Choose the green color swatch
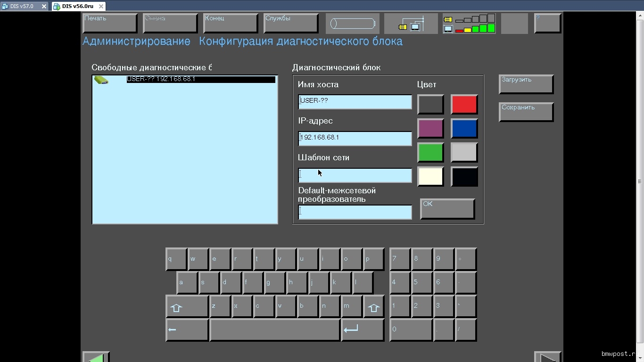 430,152
